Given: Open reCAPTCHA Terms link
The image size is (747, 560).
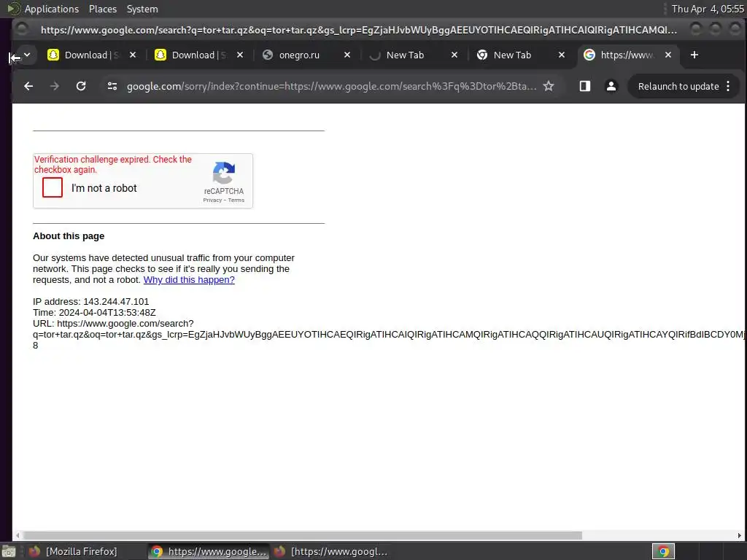Looking at the screenshot, I should coord(236,200).
